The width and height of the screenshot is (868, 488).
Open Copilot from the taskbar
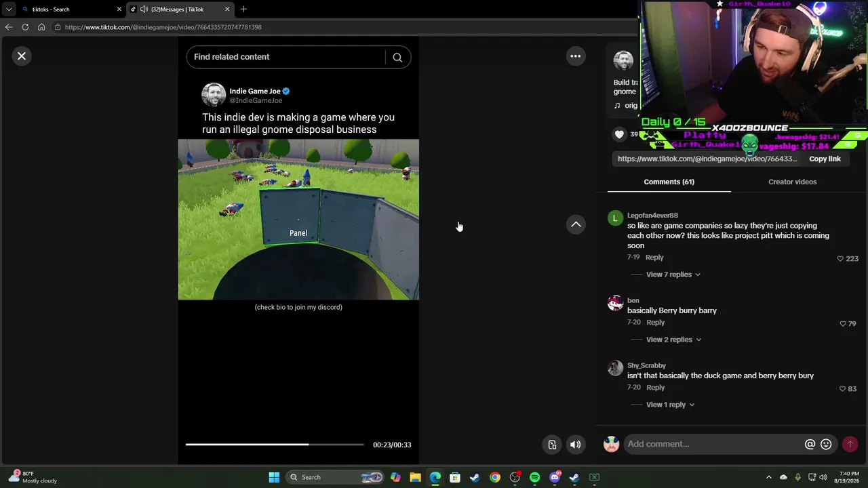395,477
